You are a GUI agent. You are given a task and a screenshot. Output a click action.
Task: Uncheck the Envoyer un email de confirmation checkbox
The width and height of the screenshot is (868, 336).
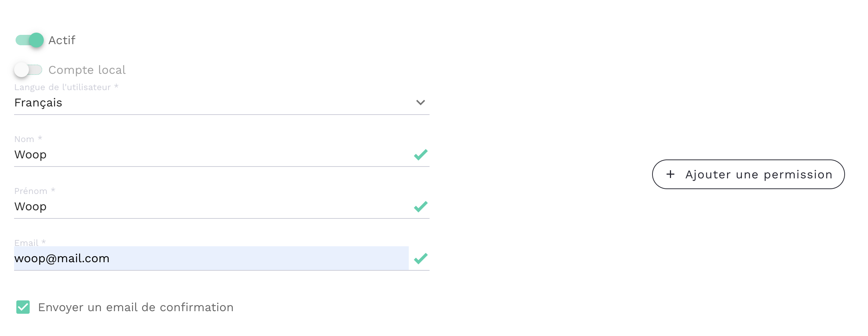[x=23, y=307]
